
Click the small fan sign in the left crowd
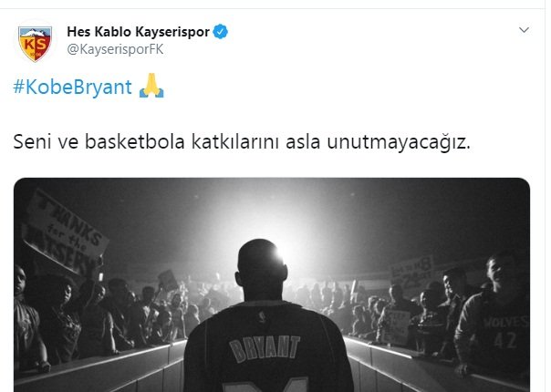point(168,280)
